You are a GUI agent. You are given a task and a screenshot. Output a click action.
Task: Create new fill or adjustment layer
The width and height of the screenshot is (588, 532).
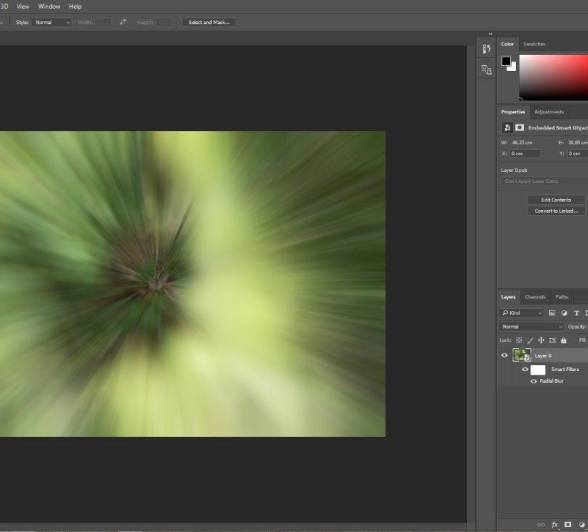pyautogui.click(x=582, y=525)
